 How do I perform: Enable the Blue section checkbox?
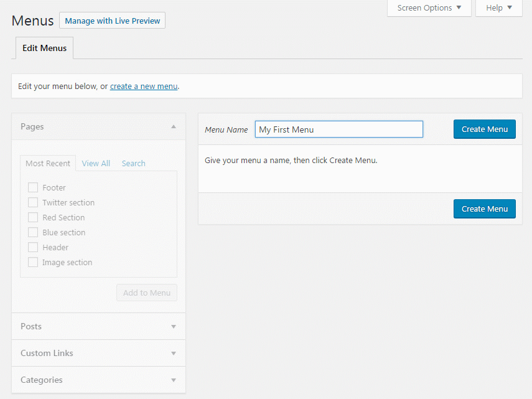click(x=32, y=232)
